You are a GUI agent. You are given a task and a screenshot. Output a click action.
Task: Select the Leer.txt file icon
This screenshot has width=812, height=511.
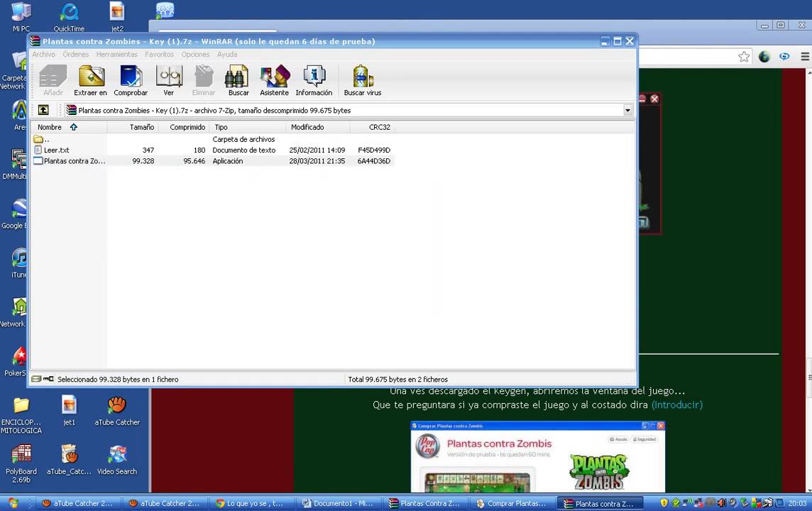[x=38, y=150]
